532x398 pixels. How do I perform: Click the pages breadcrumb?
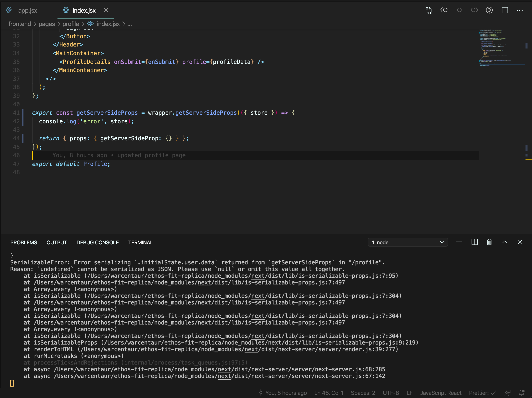tap(47, 24)
